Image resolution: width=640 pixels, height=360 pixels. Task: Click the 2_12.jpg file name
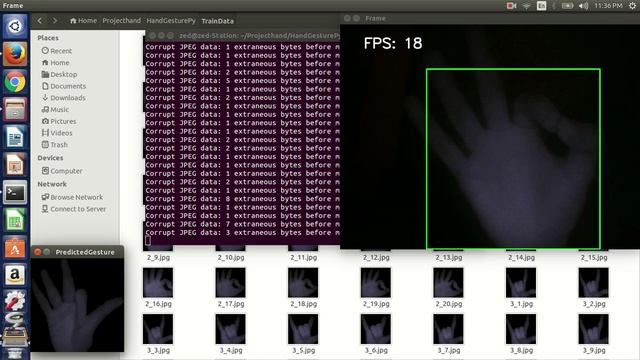[376, 258]
